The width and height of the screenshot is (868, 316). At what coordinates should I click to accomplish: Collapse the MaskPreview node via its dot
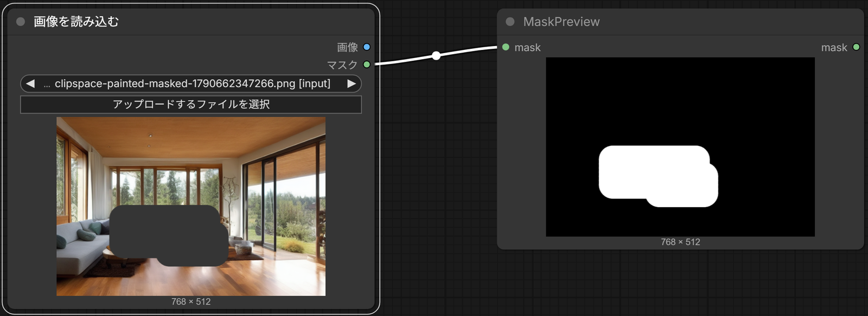(510, 22)
